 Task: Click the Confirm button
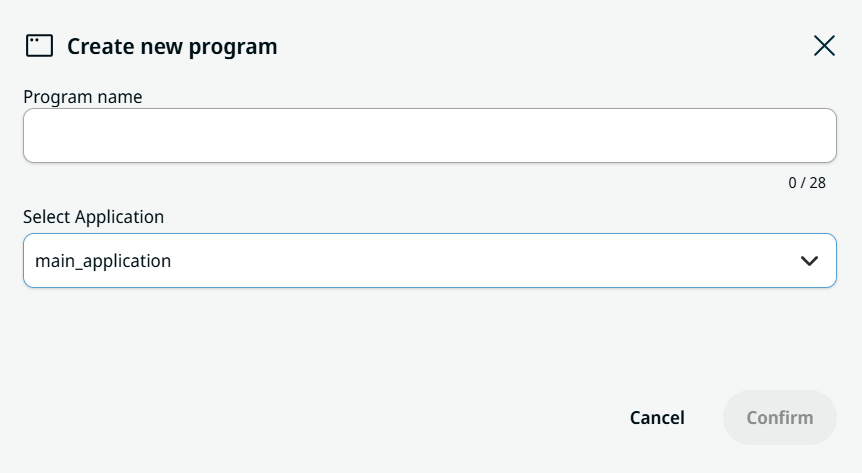click(780, 417)
